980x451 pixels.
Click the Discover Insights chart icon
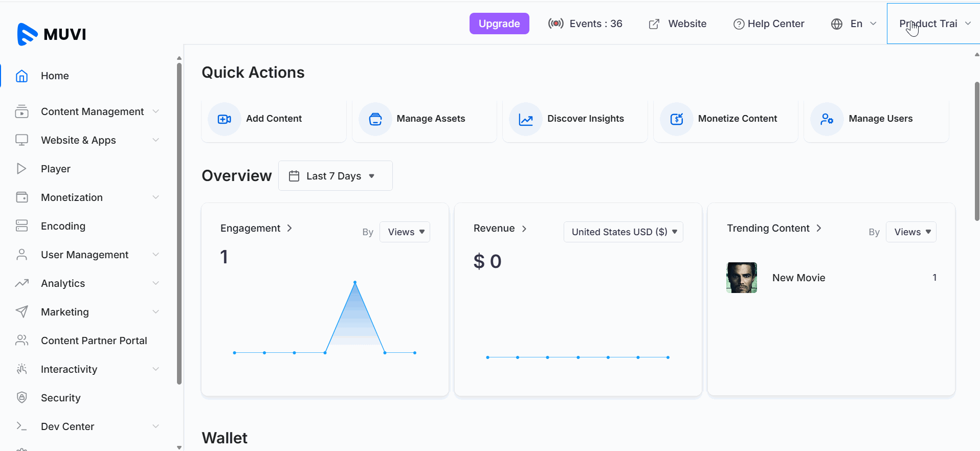525,119
